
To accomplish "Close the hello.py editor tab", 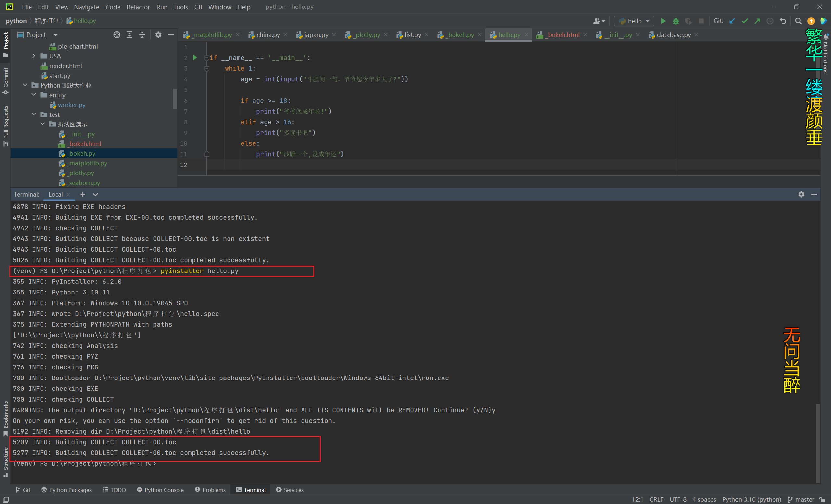I will coord(527,35).
